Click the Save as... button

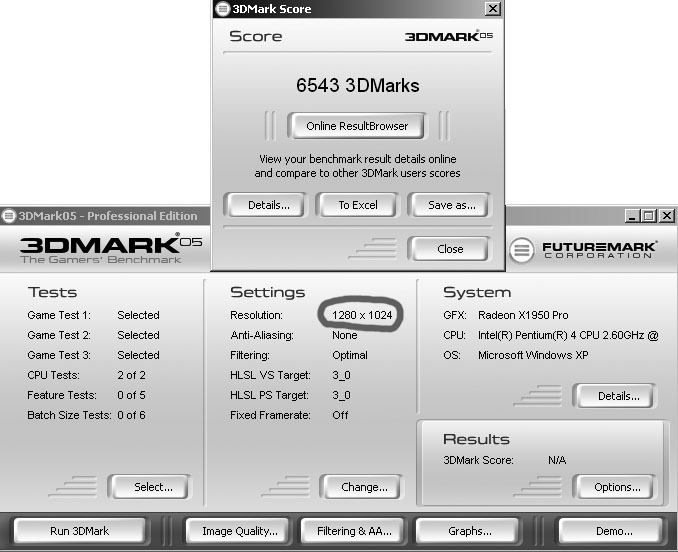tap(451, 205)
